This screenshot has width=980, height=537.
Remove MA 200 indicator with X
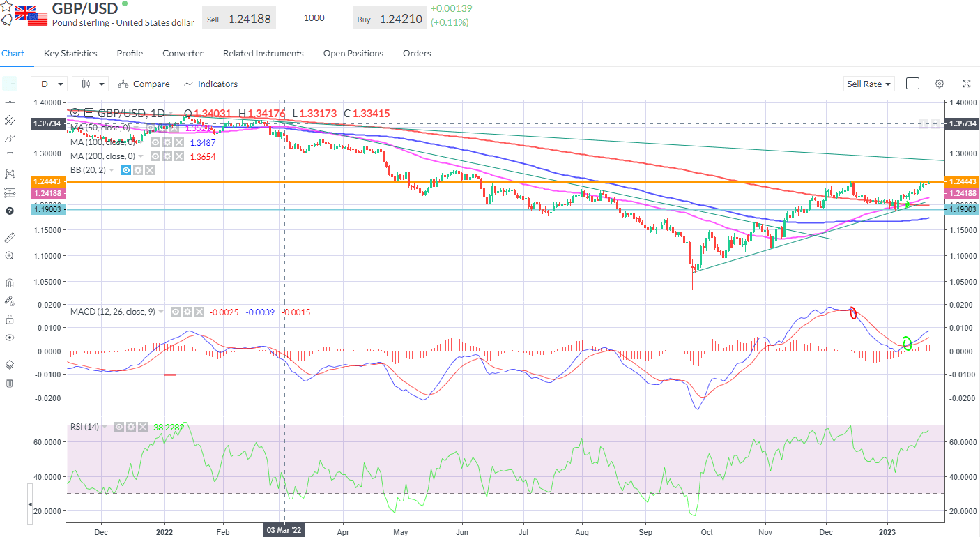[x=179, y=156]
